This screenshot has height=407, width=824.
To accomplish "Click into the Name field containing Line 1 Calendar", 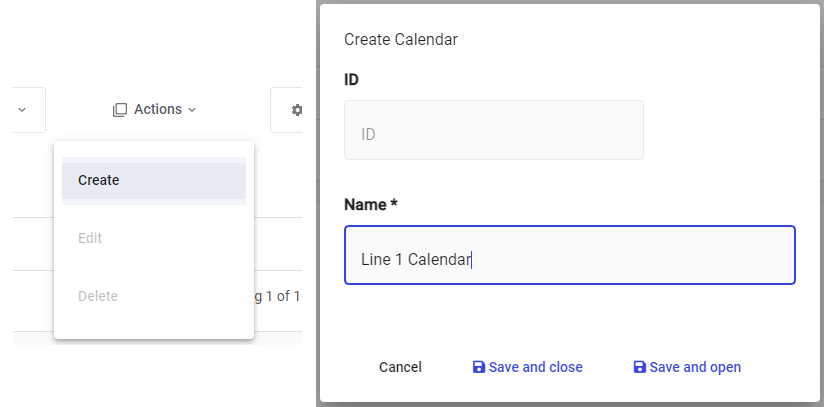I will (x=569, y=259).
